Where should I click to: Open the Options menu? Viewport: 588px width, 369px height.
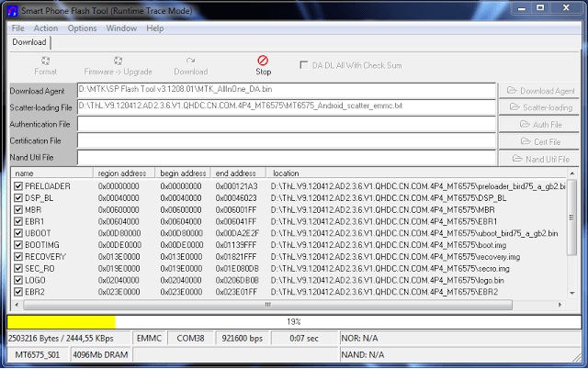(82, 28)
